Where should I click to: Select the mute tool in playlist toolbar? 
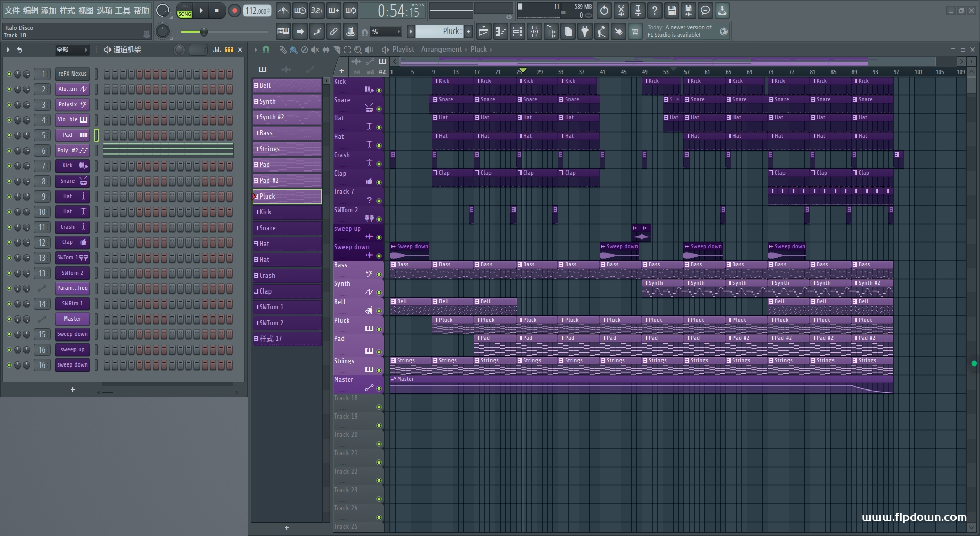315,50
